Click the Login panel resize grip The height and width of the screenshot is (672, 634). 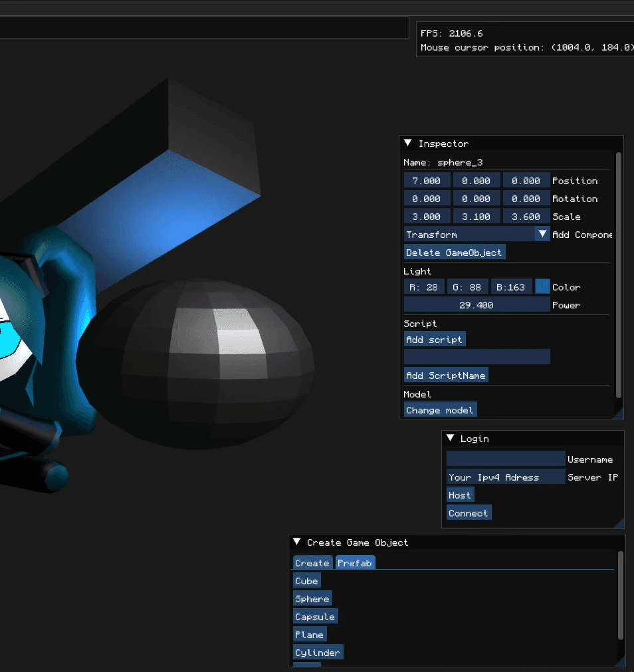[620, 523]
